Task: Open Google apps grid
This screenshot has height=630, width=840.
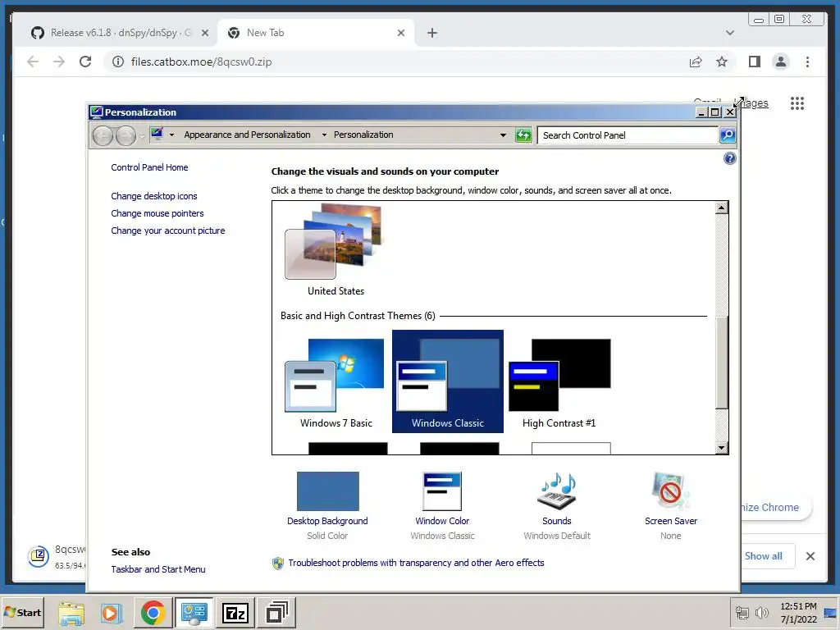Action: 797,103
